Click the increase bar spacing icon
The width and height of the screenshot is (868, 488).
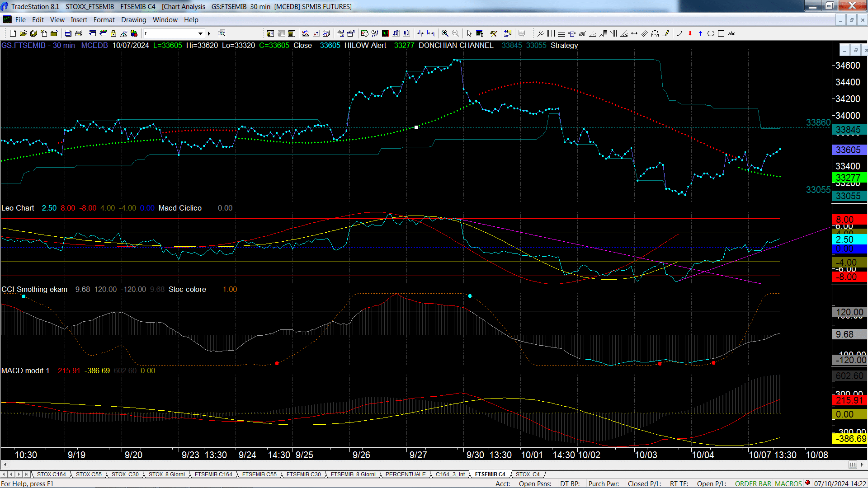coord(431,33)
